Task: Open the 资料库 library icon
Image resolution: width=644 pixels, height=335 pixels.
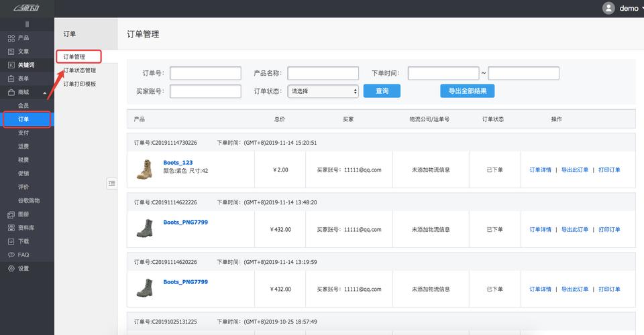Action: [11, 228]
